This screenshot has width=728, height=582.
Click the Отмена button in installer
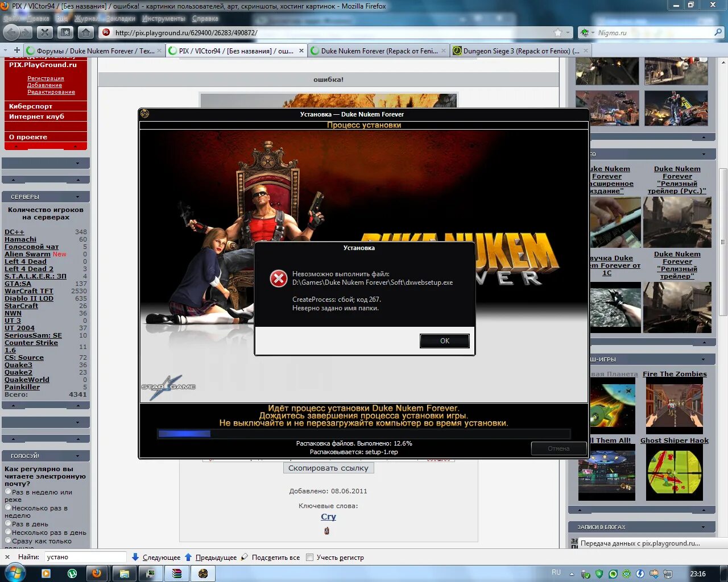tap(559, 448)
